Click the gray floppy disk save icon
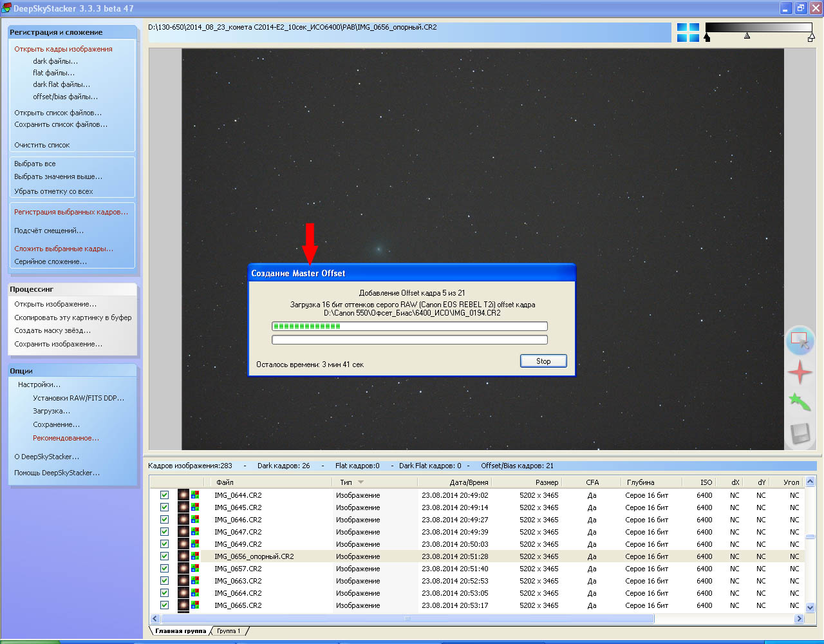The image size is (824, 644). pyautogui.click(x=800, y=433)
